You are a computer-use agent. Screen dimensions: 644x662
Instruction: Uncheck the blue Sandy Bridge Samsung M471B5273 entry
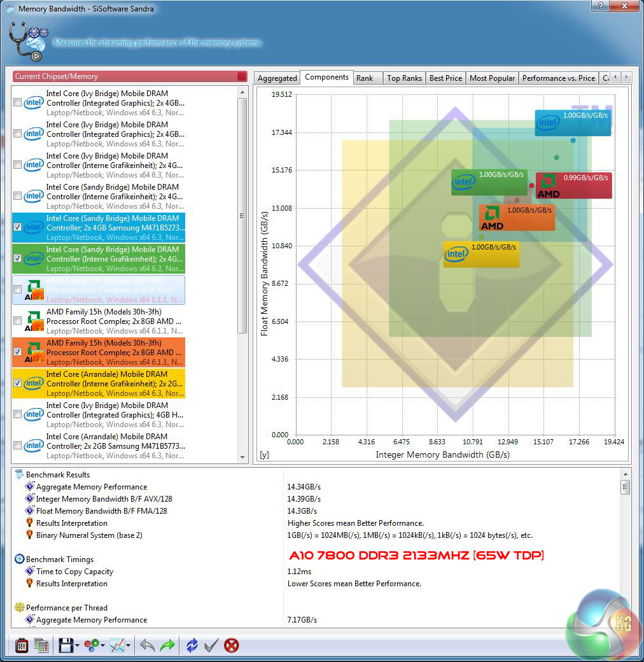tap(17, 227)
